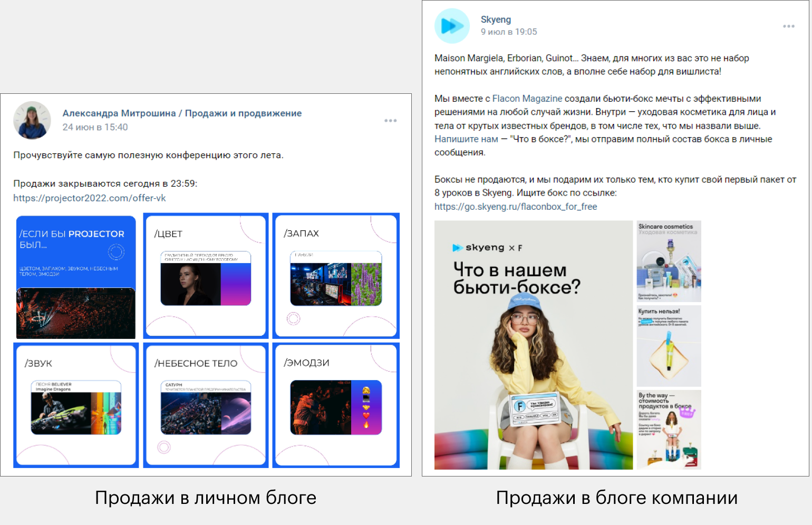The height and width of the screenshot is (525, 812).
Task: Click the Напишите нам link
Action: (466, 139)
